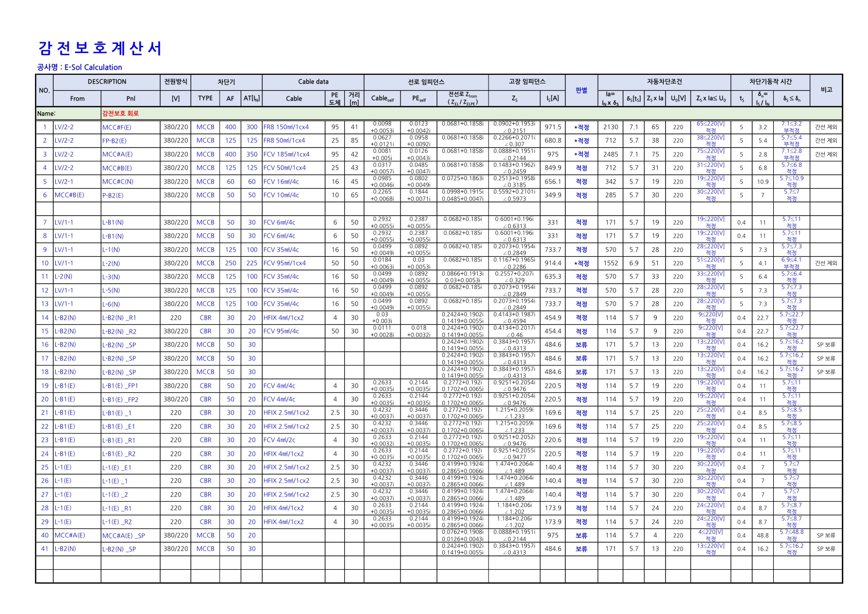Select the 자동차단조건 header cell
Viewport: 868px width, 614px height.
664,82
